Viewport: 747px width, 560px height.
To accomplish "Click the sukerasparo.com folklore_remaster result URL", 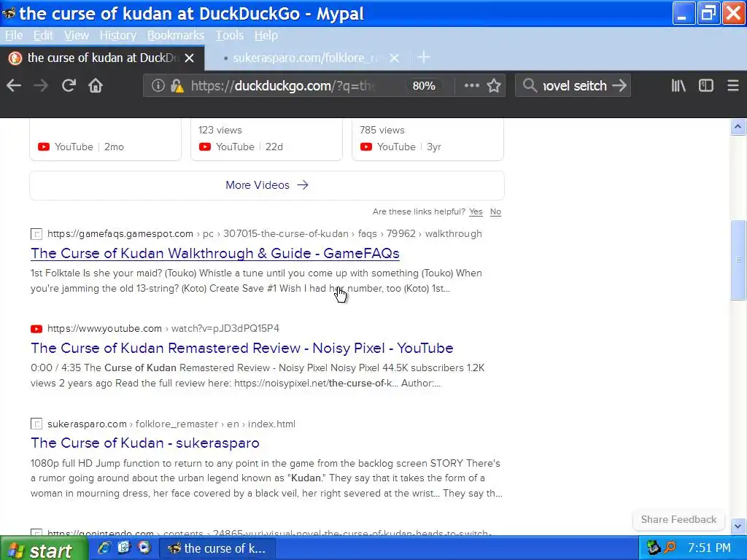I will coord(171,424).
